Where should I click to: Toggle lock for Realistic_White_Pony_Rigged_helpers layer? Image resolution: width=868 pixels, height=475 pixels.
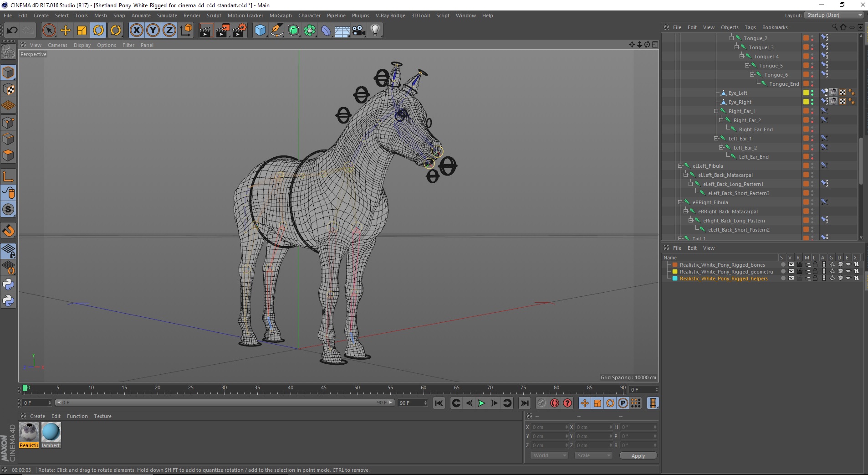coord(815,278)
